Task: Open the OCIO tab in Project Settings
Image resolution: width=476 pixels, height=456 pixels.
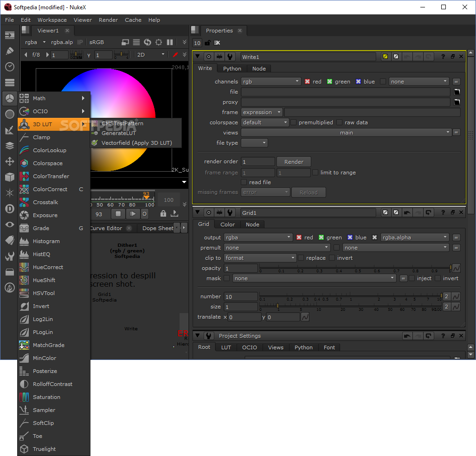Action: [x=250, y=347]
